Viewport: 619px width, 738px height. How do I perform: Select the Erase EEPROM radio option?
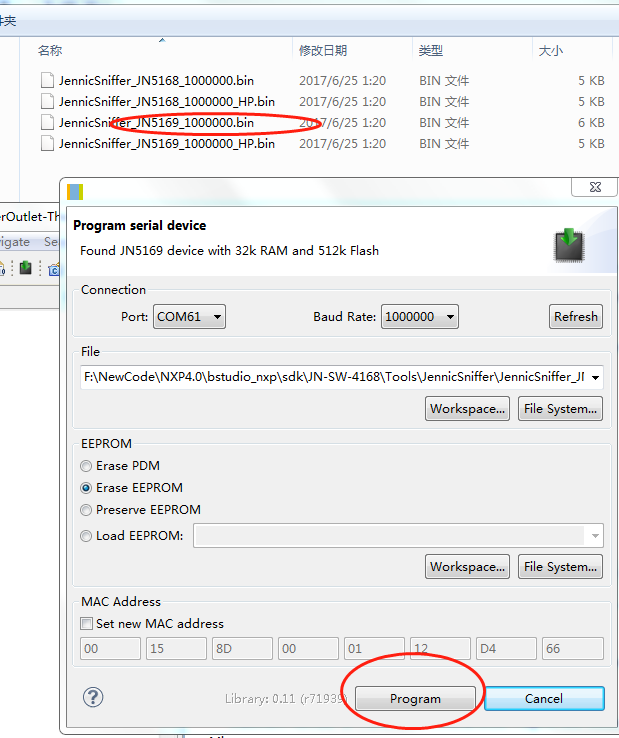pos(86,488)
